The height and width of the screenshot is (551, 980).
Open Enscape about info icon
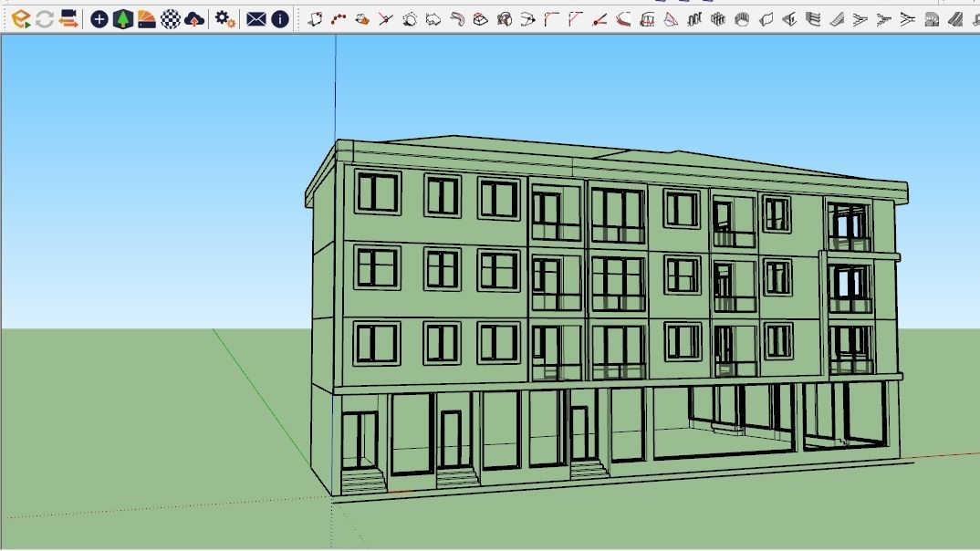tap(280, 19)
